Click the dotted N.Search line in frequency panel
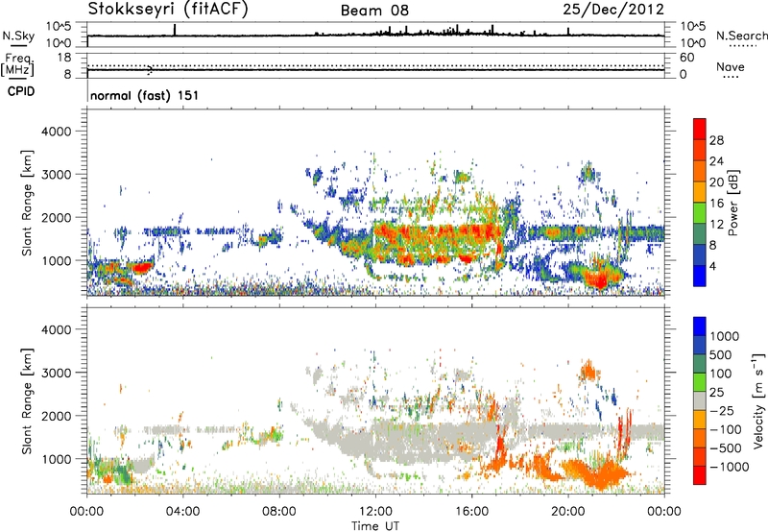This screenshot has height=532, width=768. coord(375,65)
